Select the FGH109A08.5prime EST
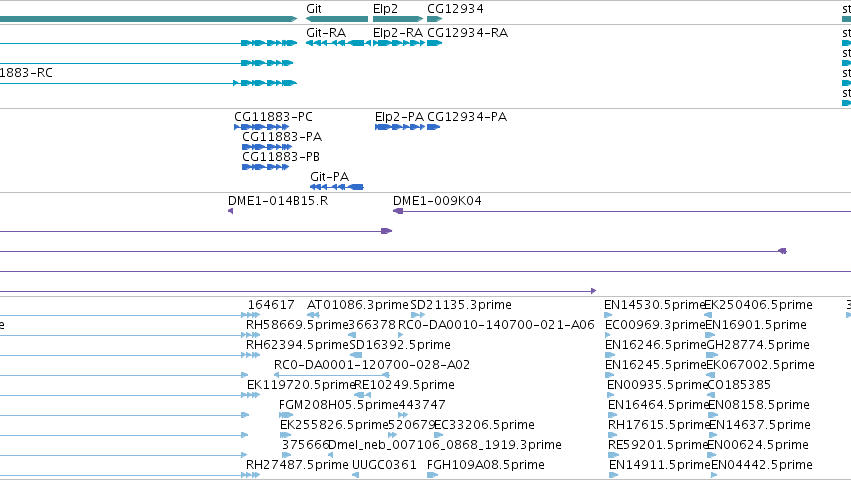Screen dimensions: 851x480 pyautogui.click(x=486, y=465)
